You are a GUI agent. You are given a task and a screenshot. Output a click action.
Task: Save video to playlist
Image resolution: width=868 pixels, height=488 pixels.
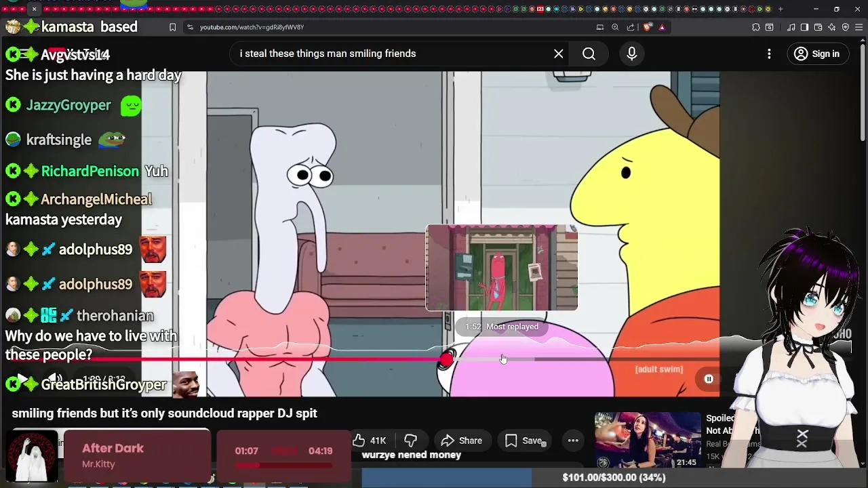click(523, 441)
